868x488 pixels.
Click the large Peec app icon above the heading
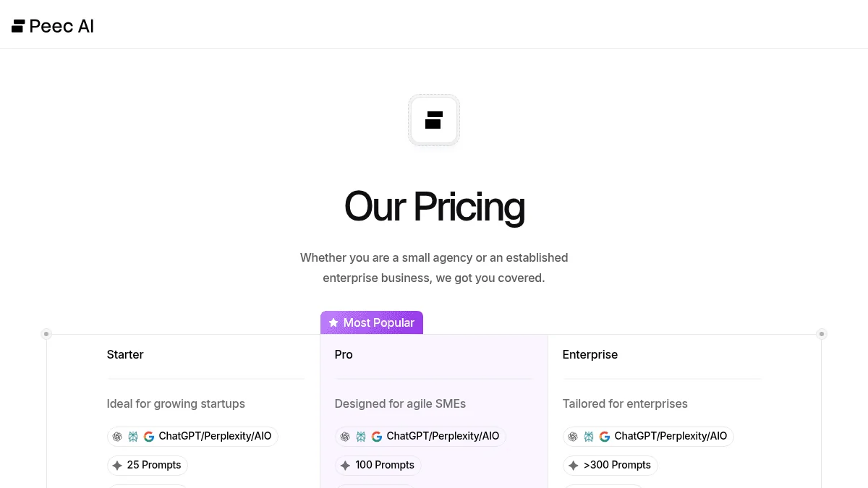pos(434,120)
